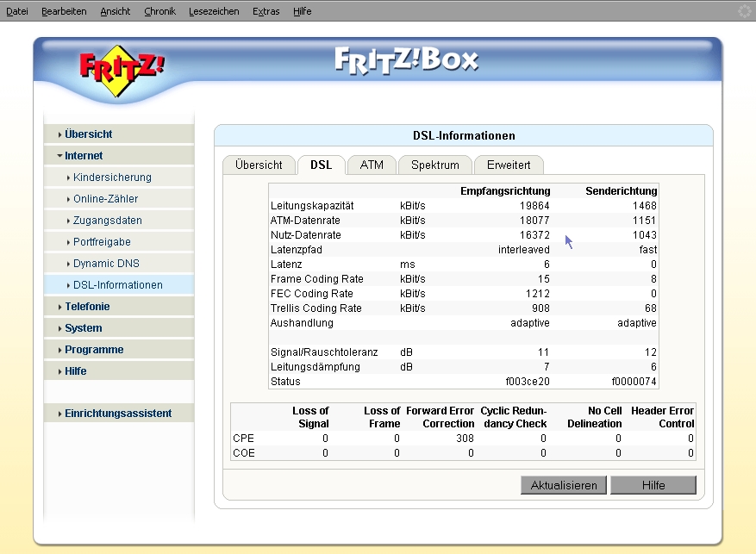The image size is (756, 554).
Task: Open the Lesezeichen menu
Action: [214, 11]
